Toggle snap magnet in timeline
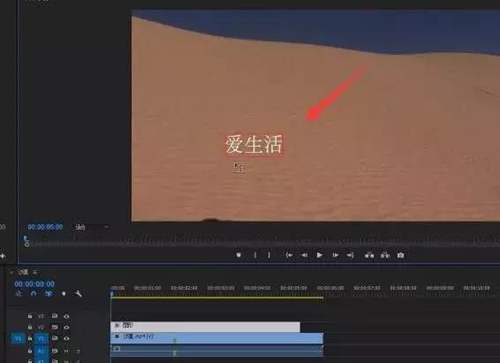Image resolution: width=500 pixels, height=363 pixels. coord(34,294)
